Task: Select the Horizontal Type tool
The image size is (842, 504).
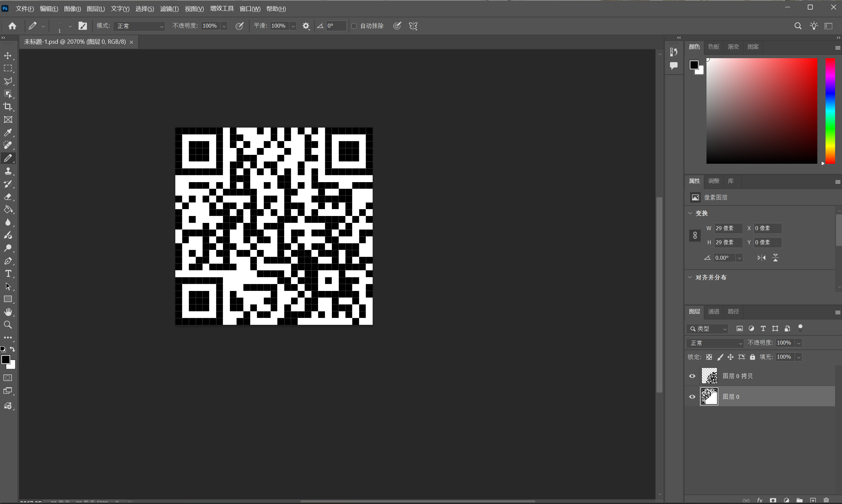Action: (8, 274)
